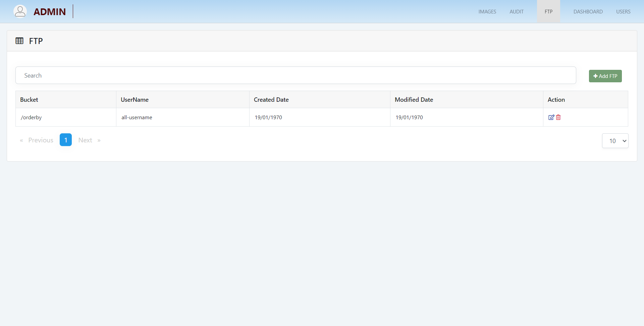Click the Next pagination link

(85, 140)
